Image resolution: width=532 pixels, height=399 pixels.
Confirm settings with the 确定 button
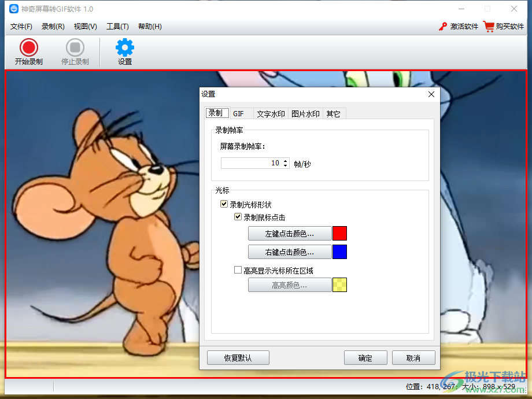tap(365, 358)
